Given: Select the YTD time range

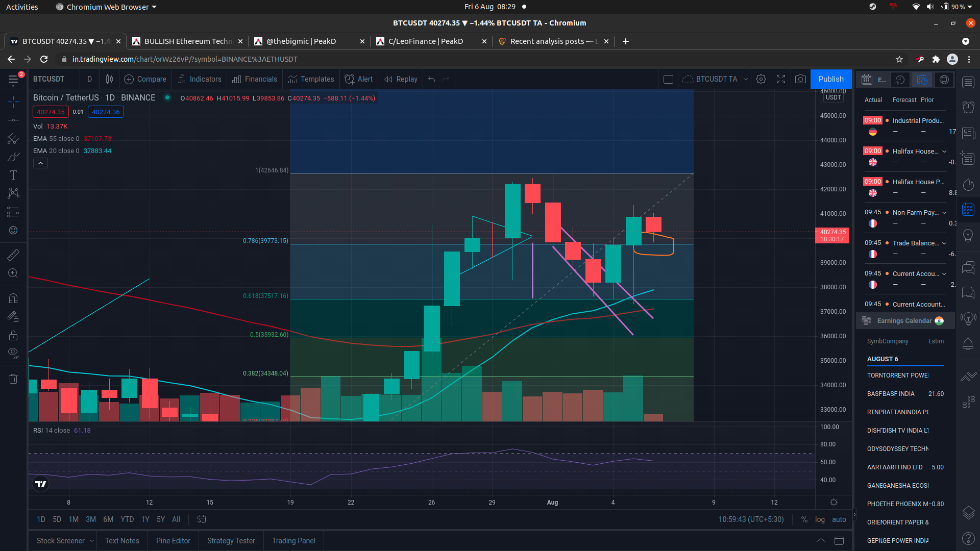Looking at the screenshot, I should [127, 519].
